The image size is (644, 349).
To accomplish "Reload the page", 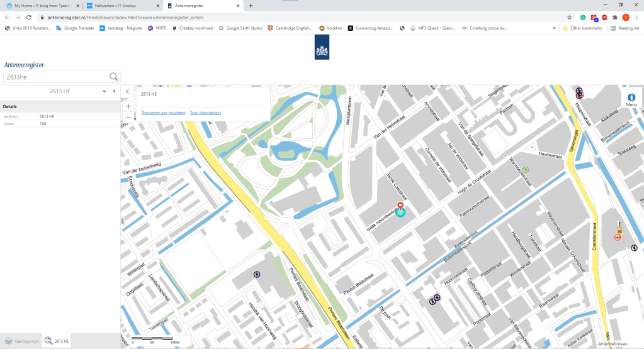I will pyautogui.click(x=28, y=18).
